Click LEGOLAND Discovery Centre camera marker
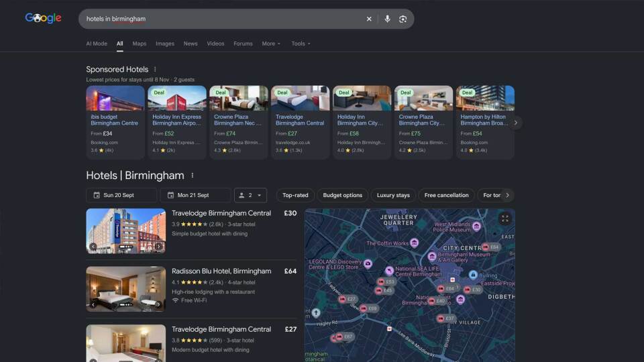The width and height of the screenshot is (644, 362). coord(368,263)
